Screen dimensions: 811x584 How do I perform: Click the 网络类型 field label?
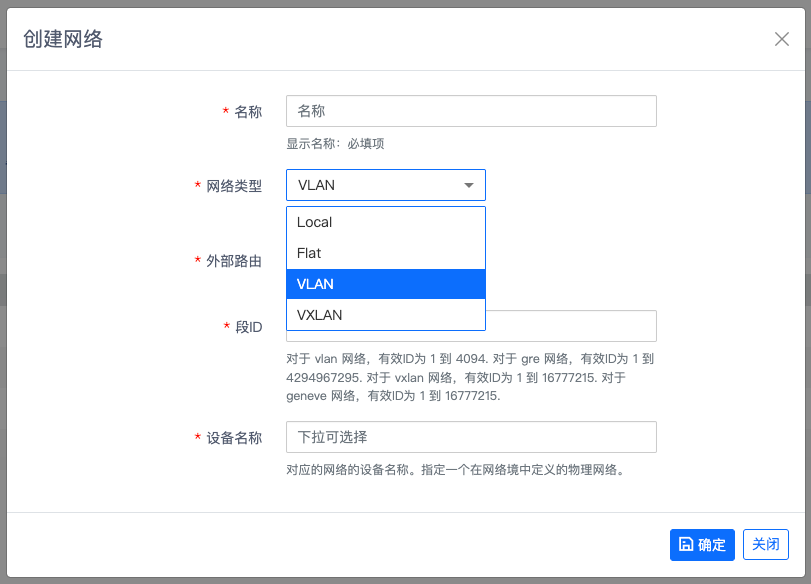pyautogui.click(x=233, y=186)
